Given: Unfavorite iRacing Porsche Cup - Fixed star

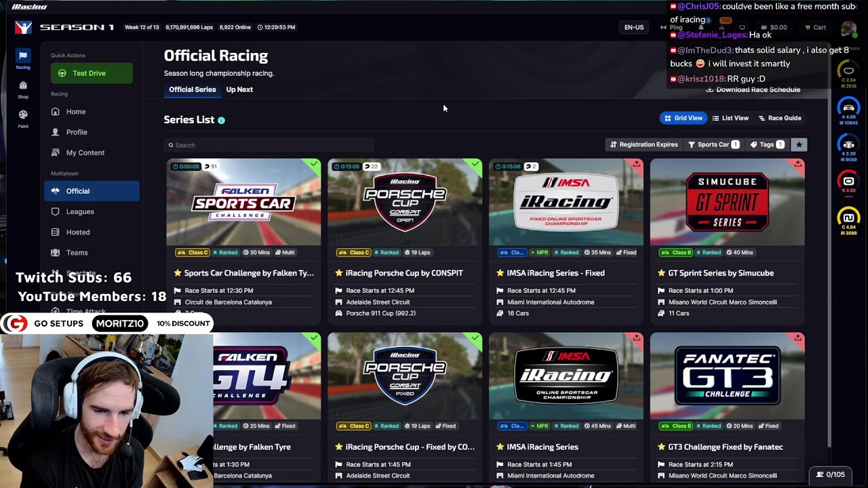Looking at the screenshot, I should tap(339, 447).
